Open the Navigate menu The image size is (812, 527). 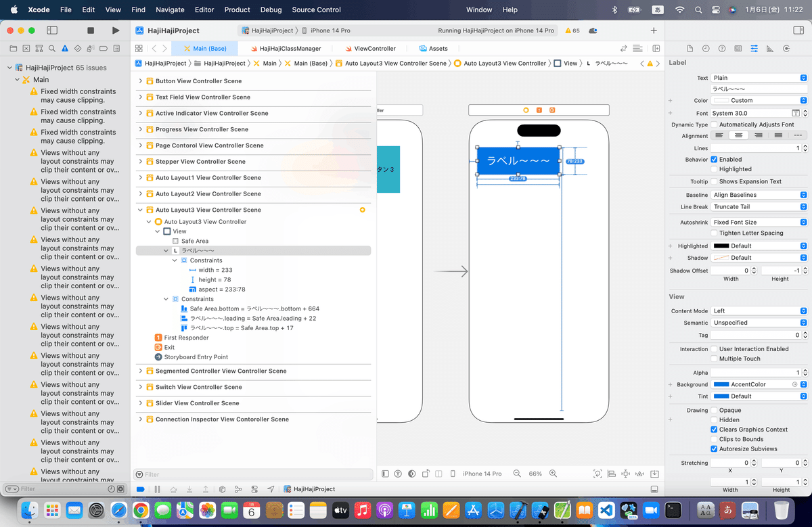[x=170, y=9]
